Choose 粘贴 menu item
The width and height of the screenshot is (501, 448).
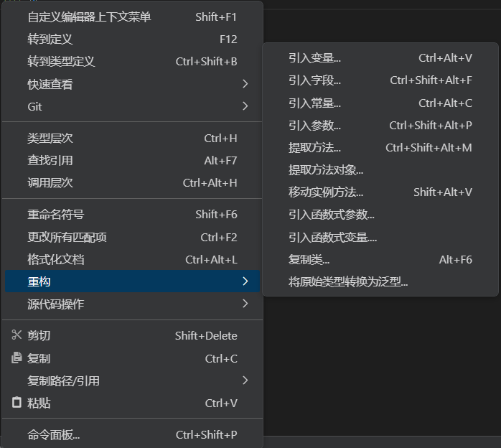132,403
